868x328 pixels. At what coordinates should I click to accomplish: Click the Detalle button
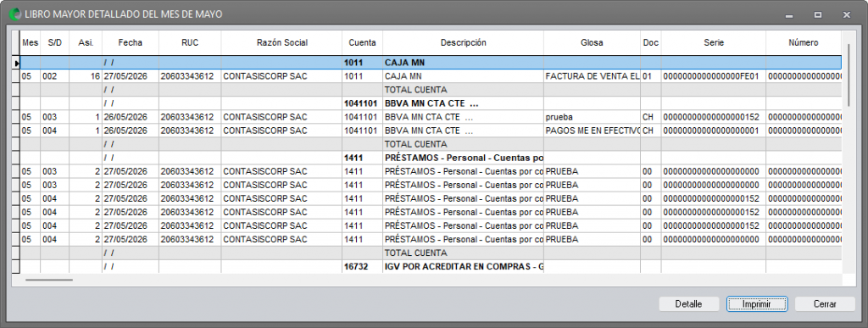[x=688, y=304]
